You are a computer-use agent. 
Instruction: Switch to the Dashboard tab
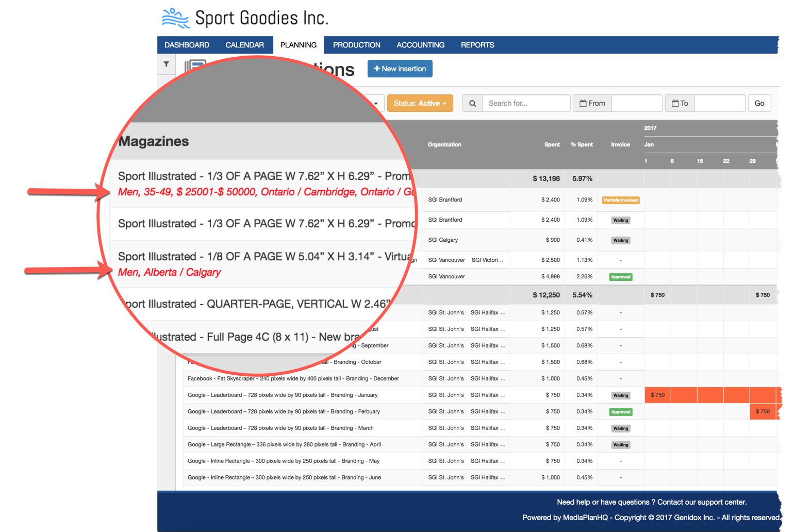(x=187, y=45)
